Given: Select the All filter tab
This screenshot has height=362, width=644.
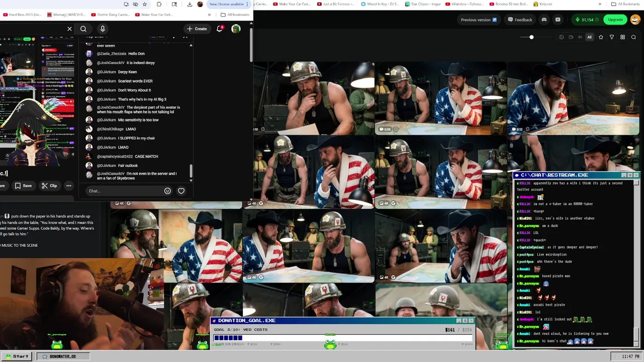Looking at the screenshot, I should (x=589, y=37).
